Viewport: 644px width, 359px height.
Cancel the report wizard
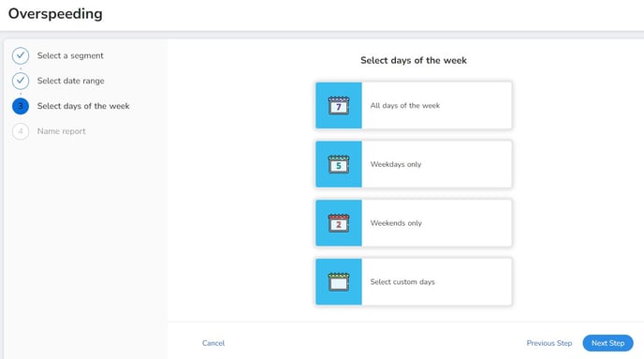point(213,343)
